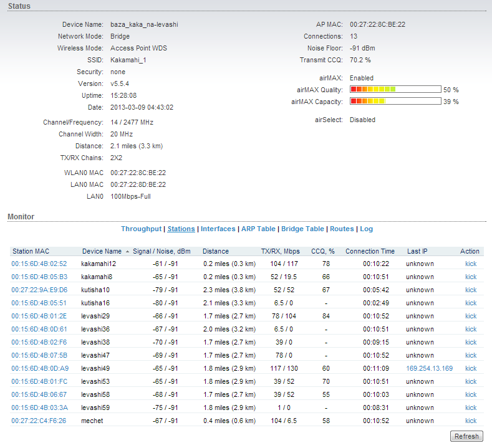Open station MAC 00:15:6D:4B:02:52
The height and width of the screenshot is (448, 492).
click(x=39, y=264)
